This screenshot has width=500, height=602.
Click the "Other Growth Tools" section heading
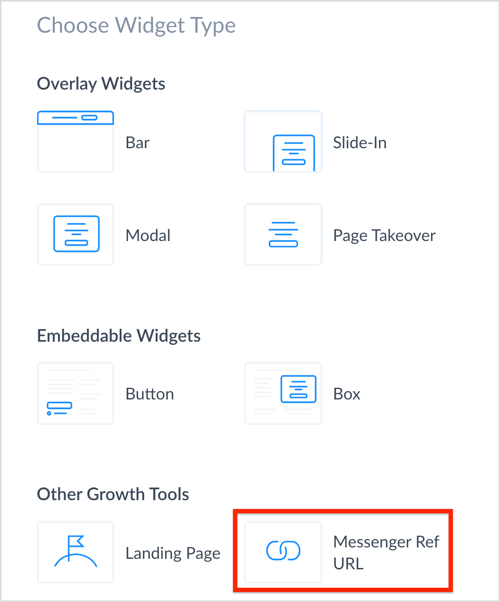point(113,494)
